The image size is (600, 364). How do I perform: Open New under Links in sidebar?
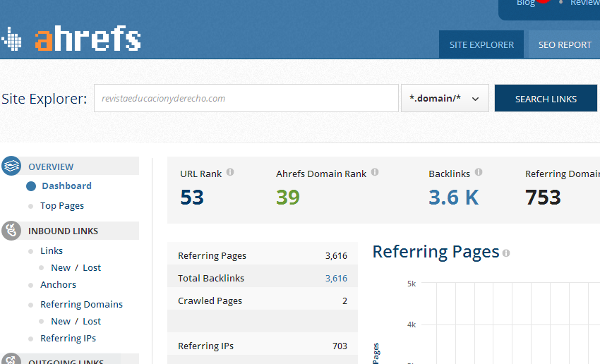tap(61, 267)
